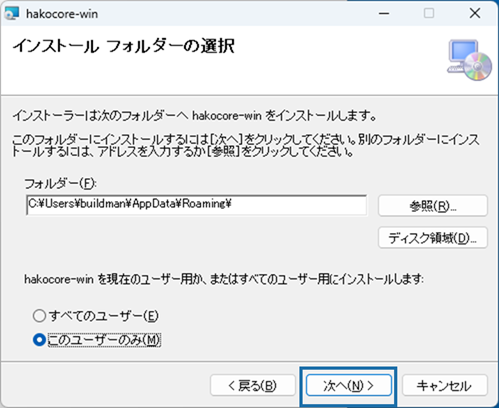Open the ディスク領域(D)... disk space dialog

[433, 238]
